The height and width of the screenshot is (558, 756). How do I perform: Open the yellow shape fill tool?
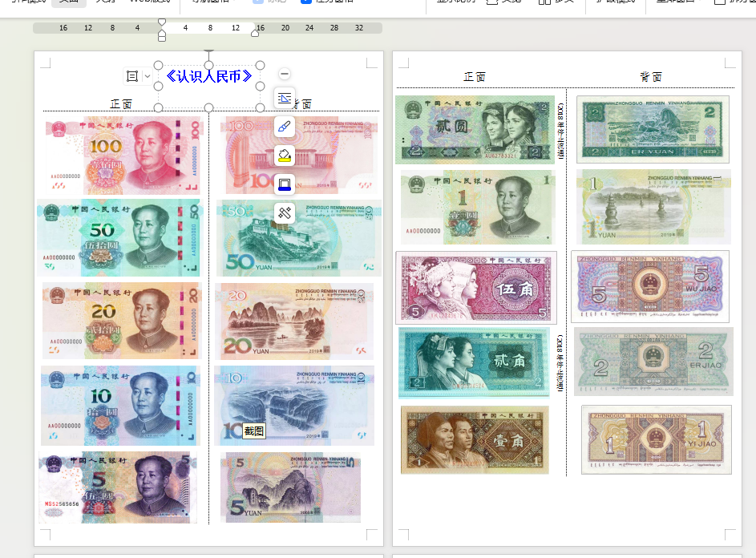[285, 156]
